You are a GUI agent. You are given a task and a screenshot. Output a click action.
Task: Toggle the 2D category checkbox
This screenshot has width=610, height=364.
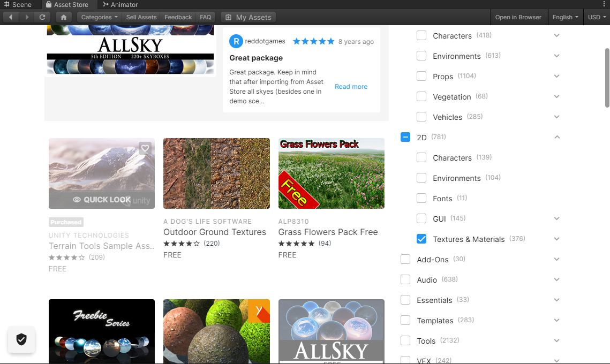click(405, 137)
